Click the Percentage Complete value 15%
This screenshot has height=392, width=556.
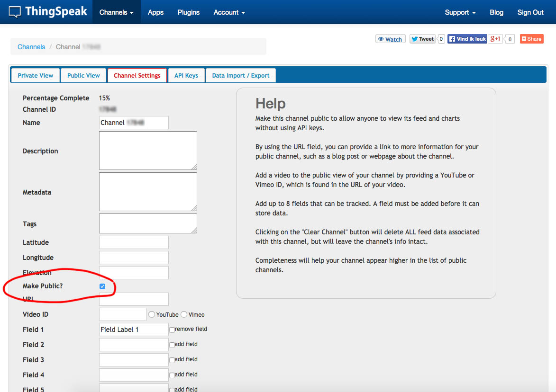(104, 98)
